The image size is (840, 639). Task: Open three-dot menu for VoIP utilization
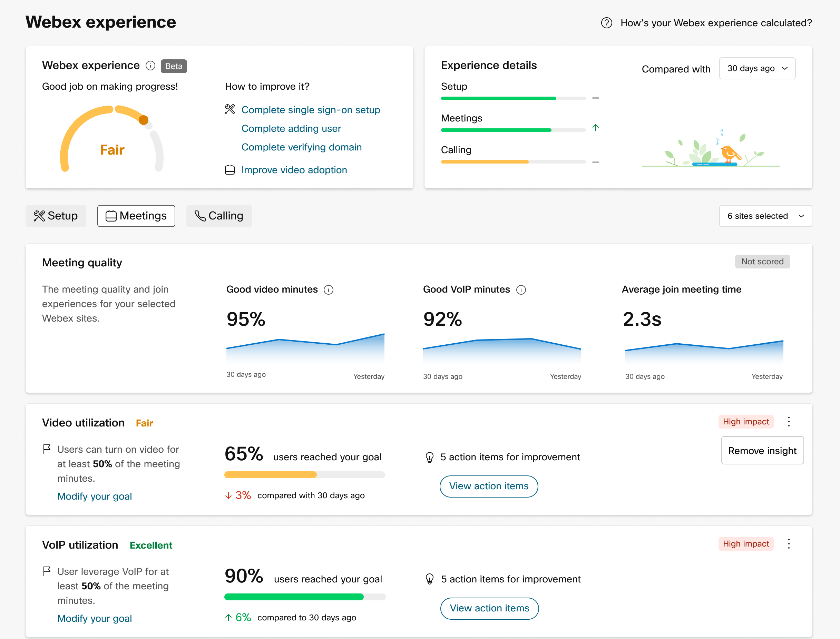(x=789, y=543)
